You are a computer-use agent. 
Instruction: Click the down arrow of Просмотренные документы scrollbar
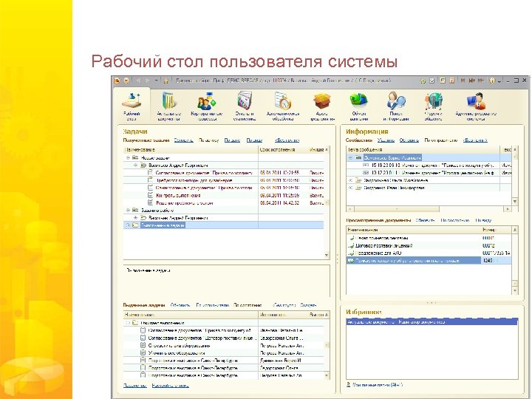[x=515, y=291]
